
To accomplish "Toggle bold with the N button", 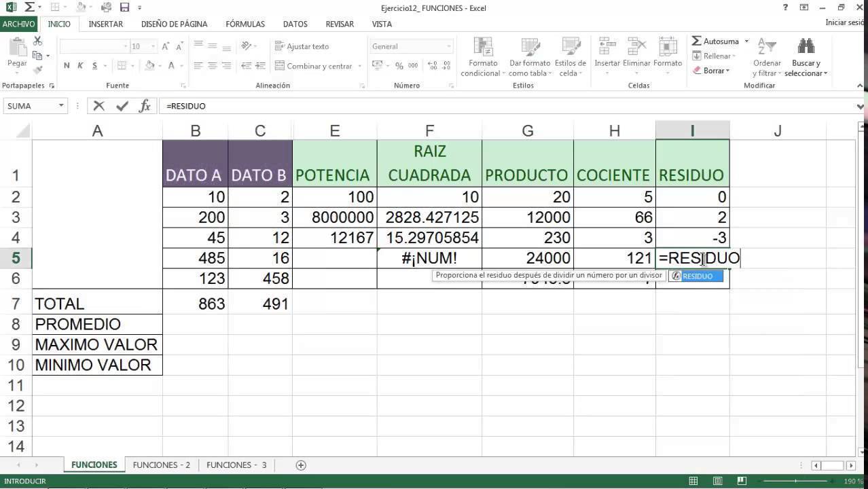I will tap(67, 66).
